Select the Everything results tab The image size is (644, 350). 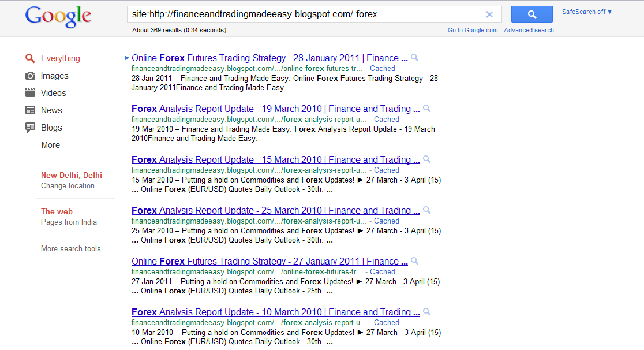60,58
